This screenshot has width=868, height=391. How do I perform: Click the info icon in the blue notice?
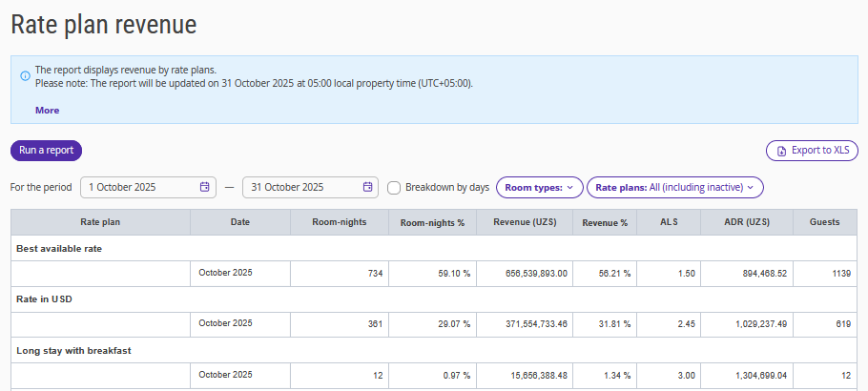pos(25,76)
